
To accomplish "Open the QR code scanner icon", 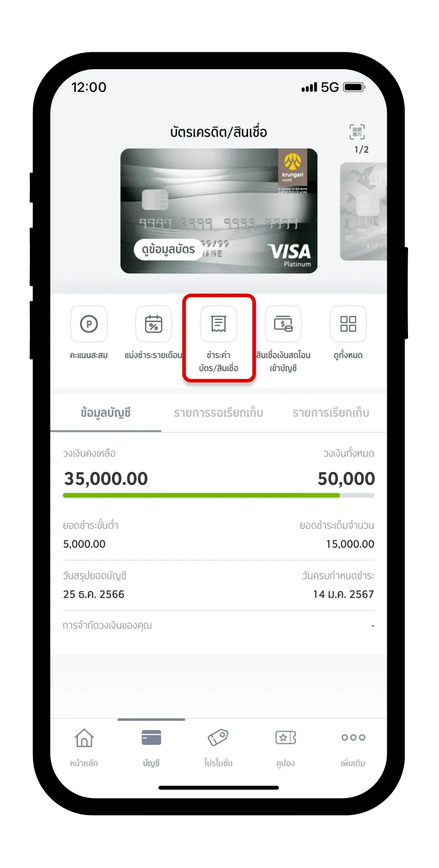I will tap(357, 132).
